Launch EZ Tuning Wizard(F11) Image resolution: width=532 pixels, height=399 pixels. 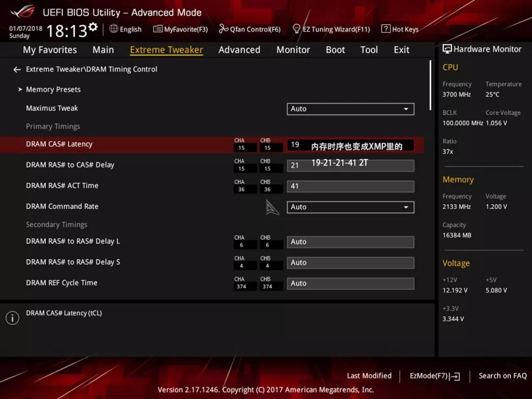[x=331, y=29]
